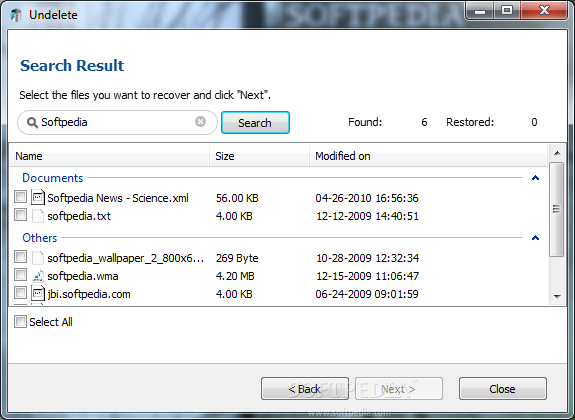
Task: Minimize the Undelete window
Action: 480,11
